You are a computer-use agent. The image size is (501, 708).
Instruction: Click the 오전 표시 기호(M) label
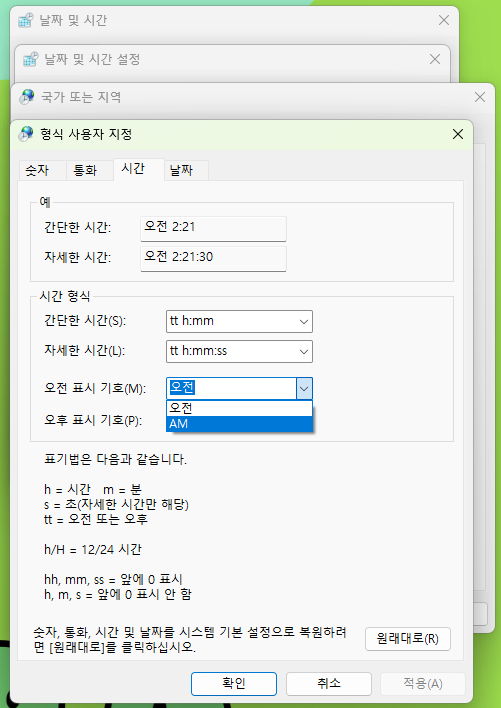pyautogui.click(x=95, y=389)
